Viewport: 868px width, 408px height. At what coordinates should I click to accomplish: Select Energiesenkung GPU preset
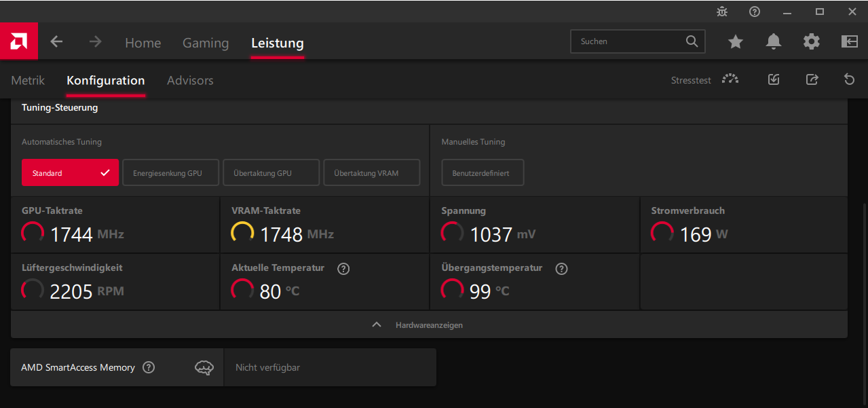[x=172, y=172]
